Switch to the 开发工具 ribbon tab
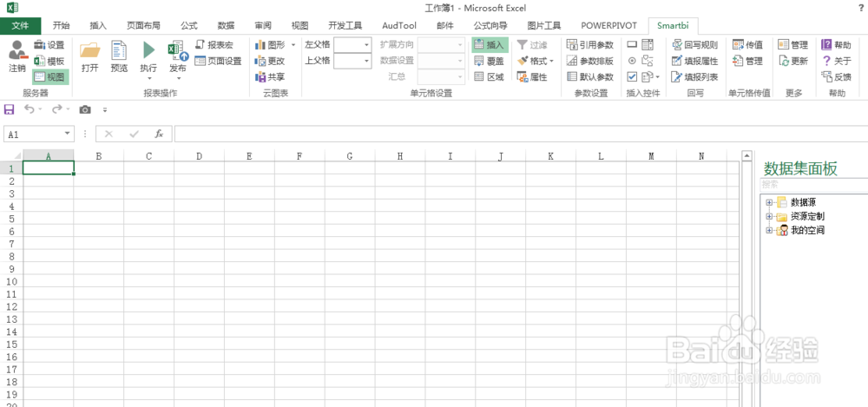 pos(345,25)
